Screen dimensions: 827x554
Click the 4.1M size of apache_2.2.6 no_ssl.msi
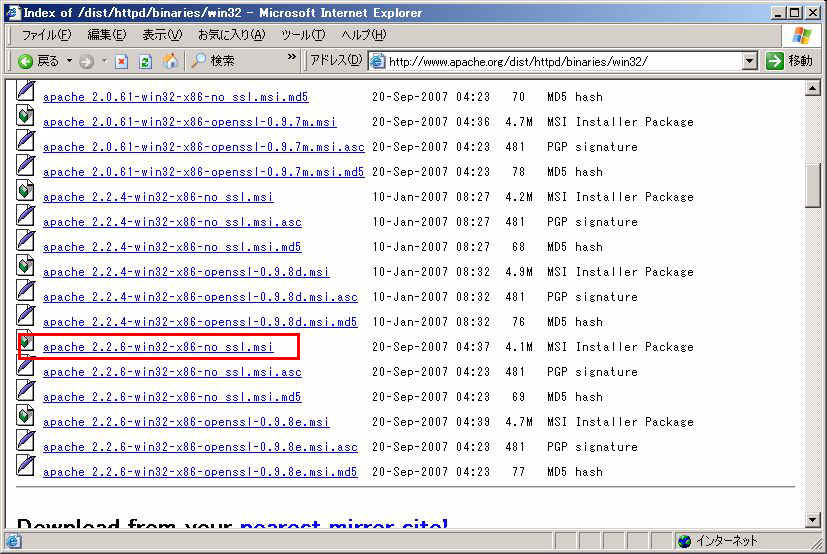tap(519, 347)
